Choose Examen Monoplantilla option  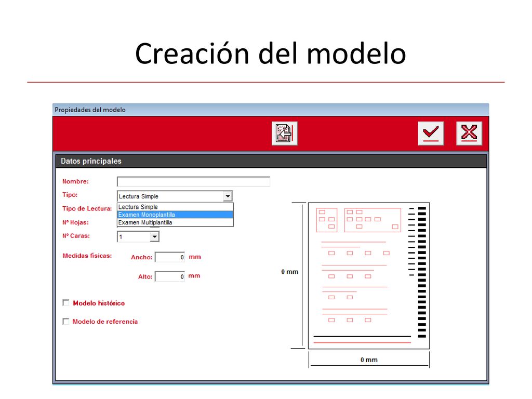pos(175,215)
